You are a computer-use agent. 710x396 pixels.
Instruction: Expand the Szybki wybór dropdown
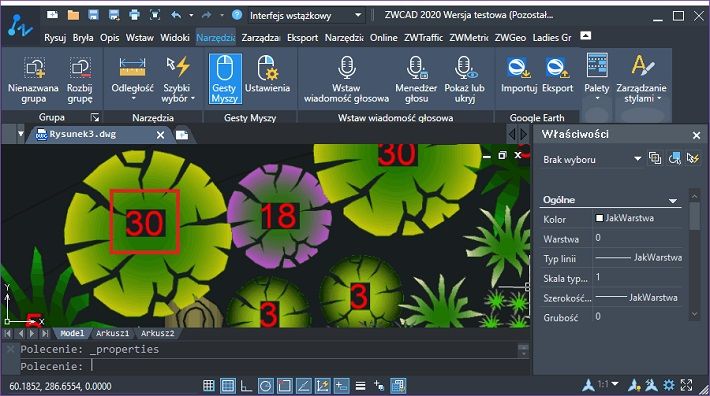pyautogui.click(x=193, y=98)
